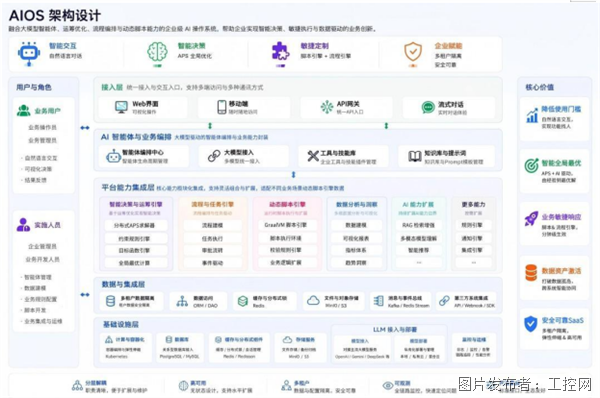Click the robot icon for 智能交互
This screenshot has width=600, height=398.
tap(29, 53)
